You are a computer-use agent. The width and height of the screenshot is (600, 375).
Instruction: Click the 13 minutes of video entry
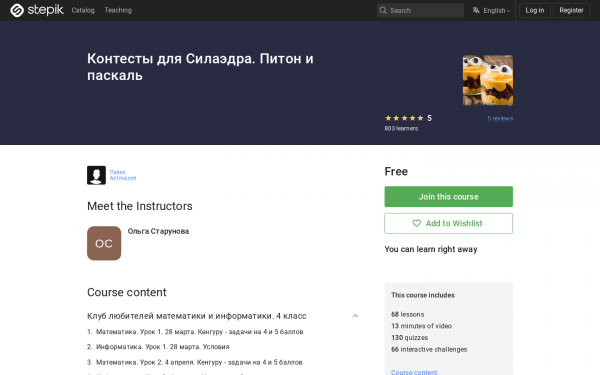tap(421, 326)
